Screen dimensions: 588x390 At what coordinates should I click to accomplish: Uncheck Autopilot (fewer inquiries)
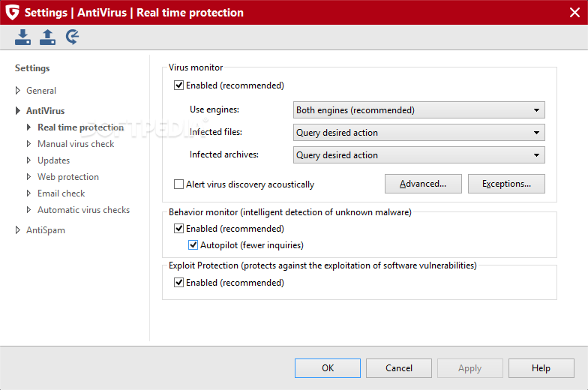point(193,244)
